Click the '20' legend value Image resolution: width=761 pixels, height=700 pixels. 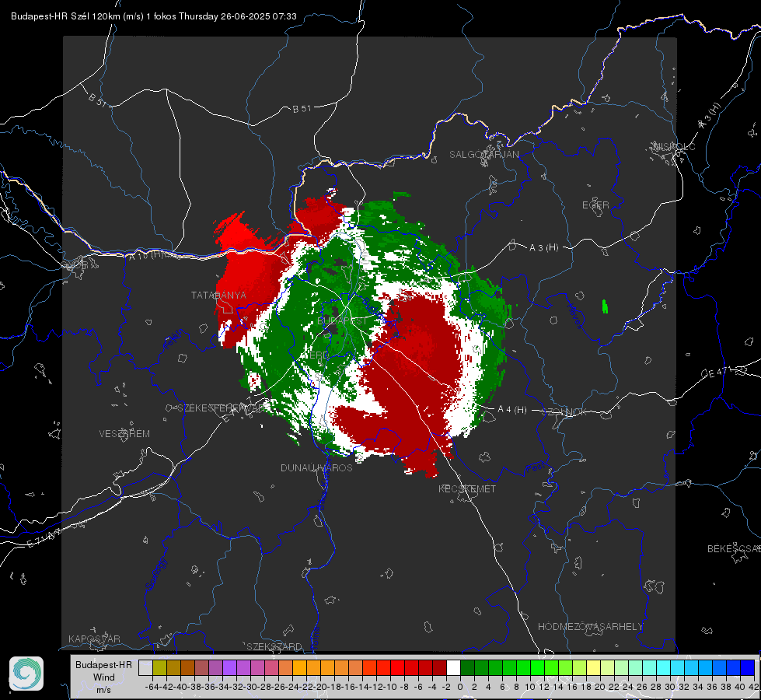coord(600,687)
